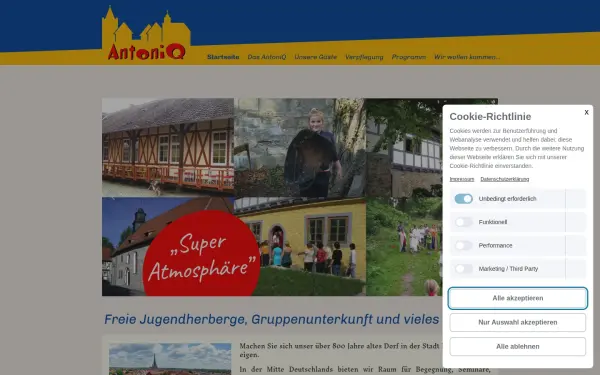Enable the Funktionell cookies switch

coord(463,222)
